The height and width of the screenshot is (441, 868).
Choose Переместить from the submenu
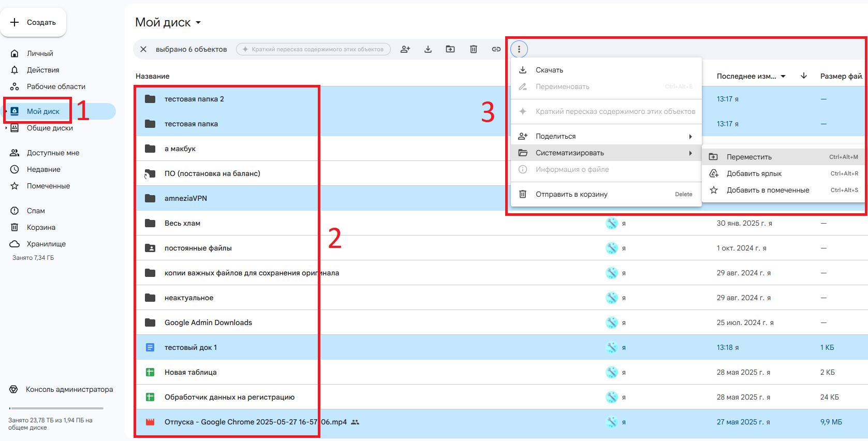click(749, 157)
